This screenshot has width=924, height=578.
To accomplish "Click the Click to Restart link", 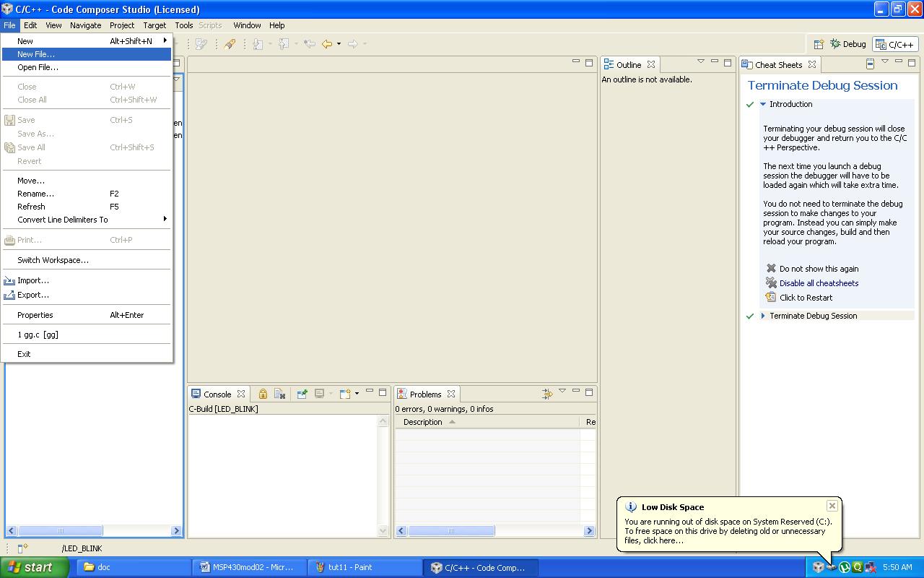I will click(806, 298).
